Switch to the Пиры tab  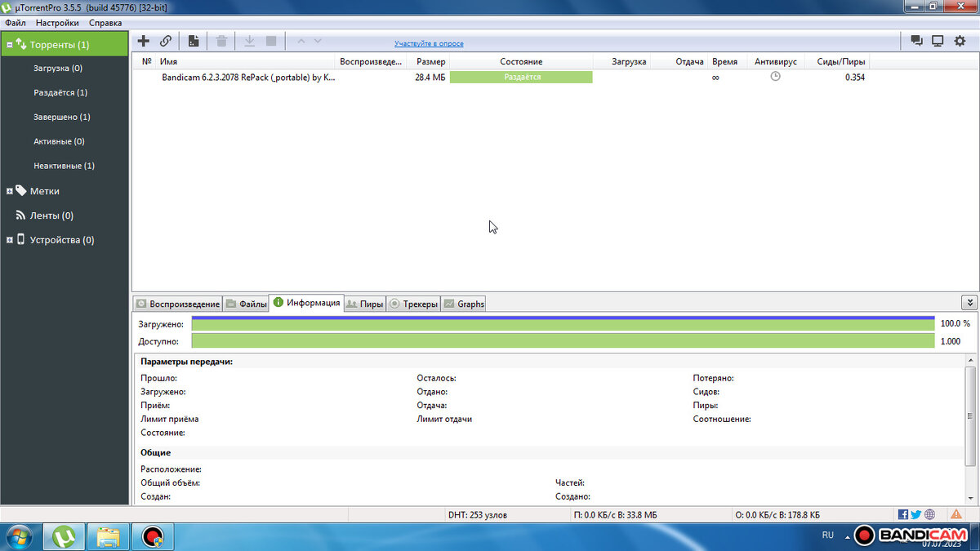(x=363, y=304)
